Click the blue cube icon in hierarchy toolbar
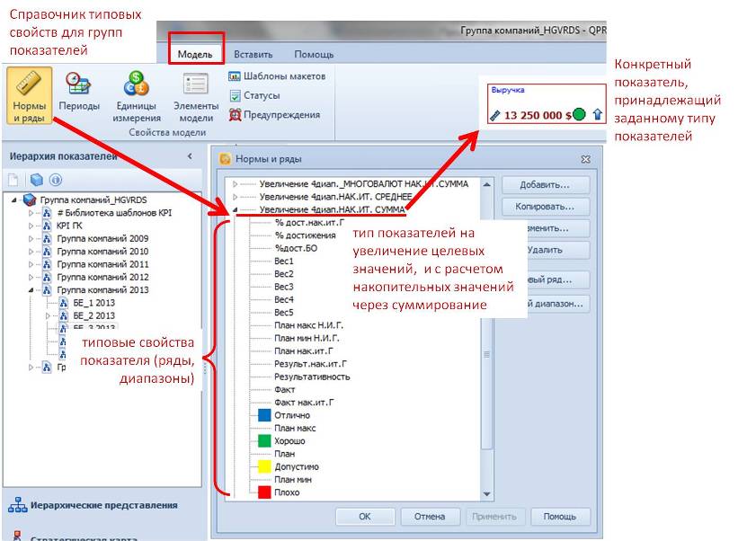Screen dimensions: 756x541 tap(37, 181)
